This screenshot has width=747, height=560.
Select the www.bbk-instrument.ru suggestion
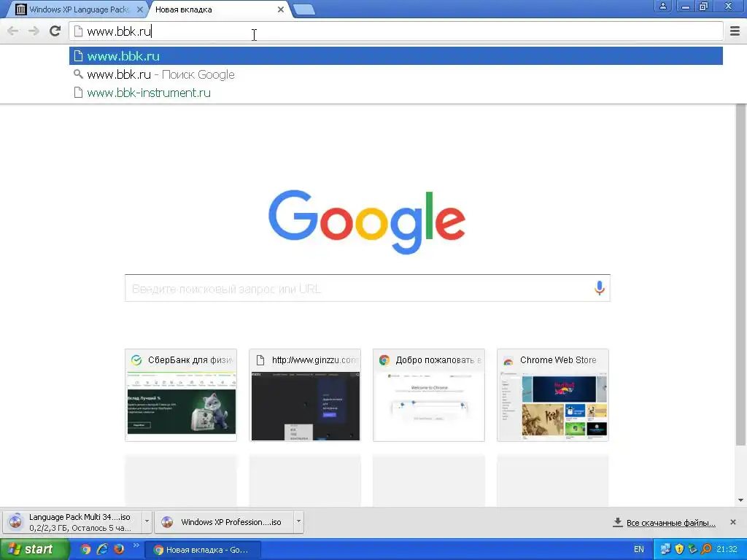[396, 93]
